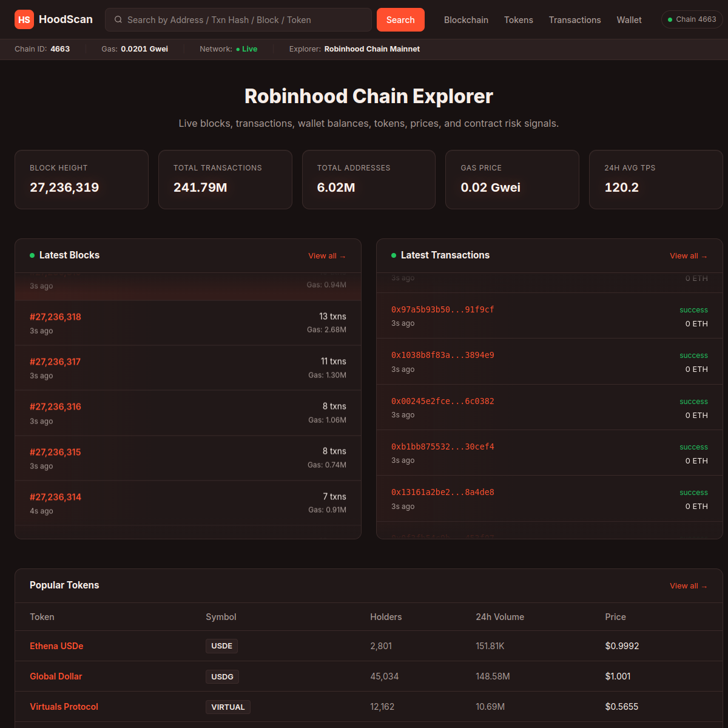
Task: Open block #27,236,316
Action: [55, 406]
